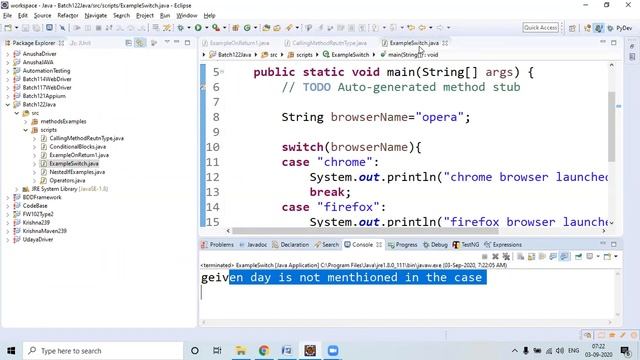Toggle Word Wrap in the console toolbar
640x360 pixels.
[542, 256]
